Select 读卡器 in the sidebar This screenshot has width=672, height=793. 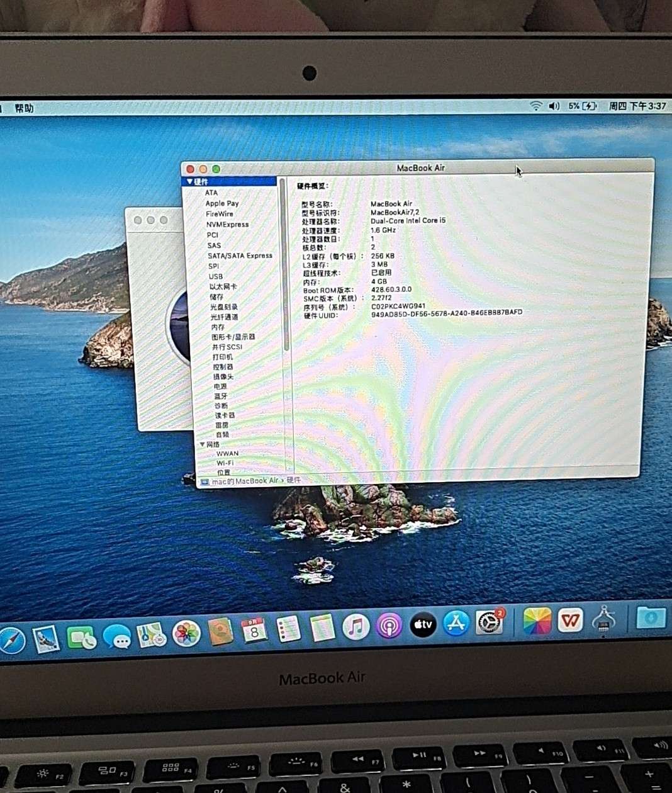coord(225,415)
